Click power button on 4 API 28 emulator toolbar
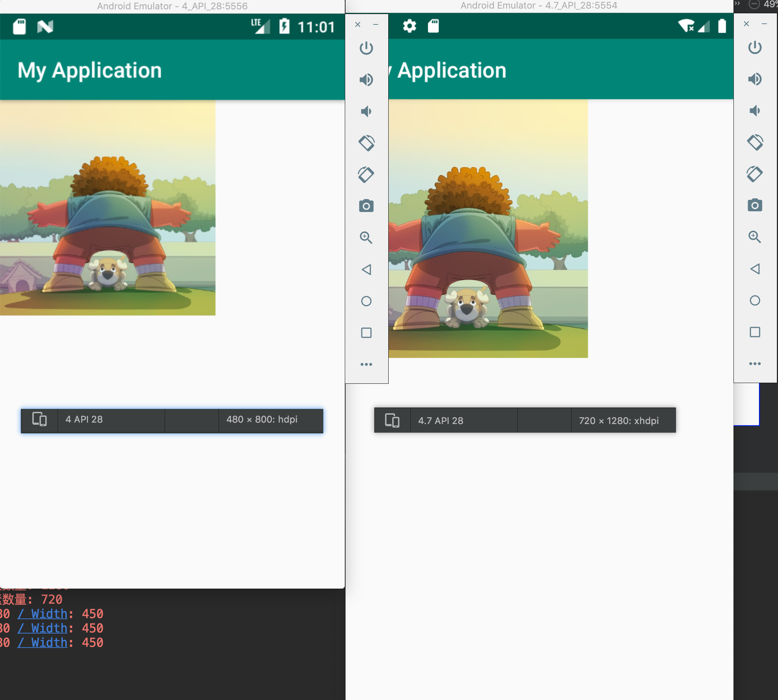The width and height of the screenshot is (778, 700). [x=366, y=48]
